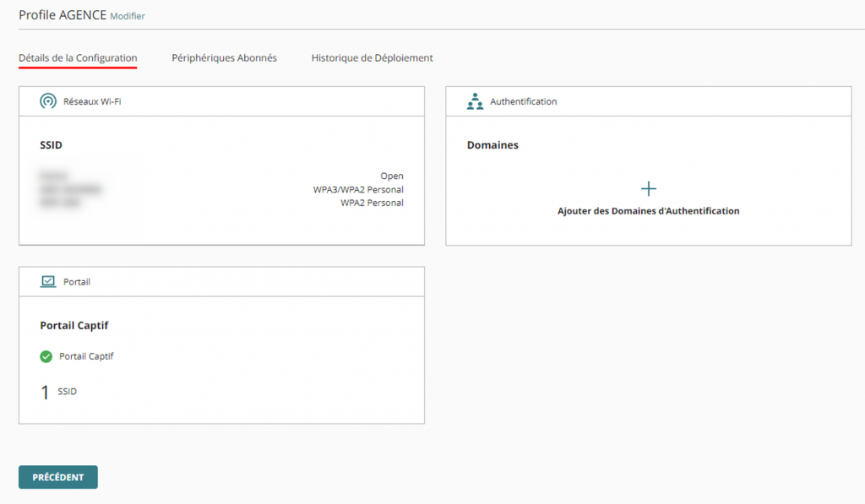Click the Portail panel title text
This screenshot has height=504, width=865.
[77, 282]
